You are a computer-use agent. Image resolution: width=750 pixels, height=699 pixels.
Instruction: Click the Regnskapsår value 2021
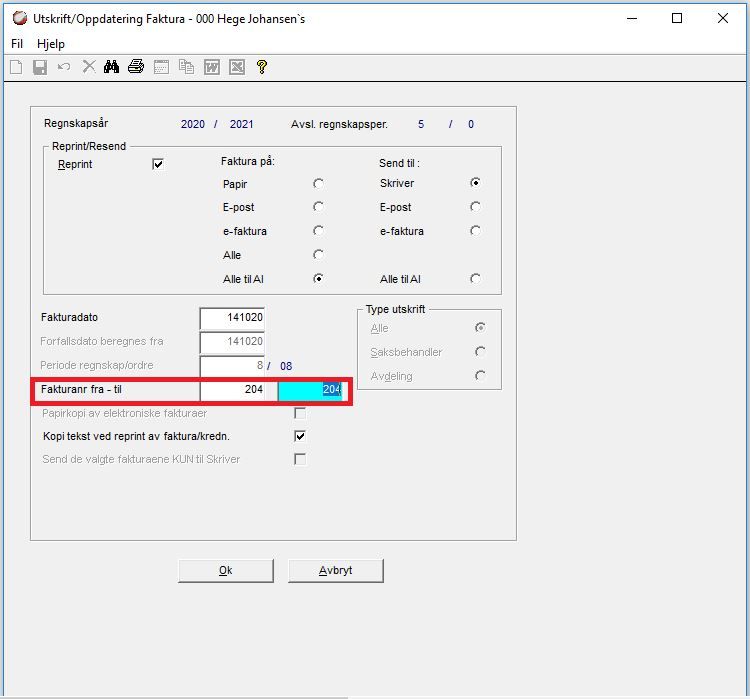(242, 124)
